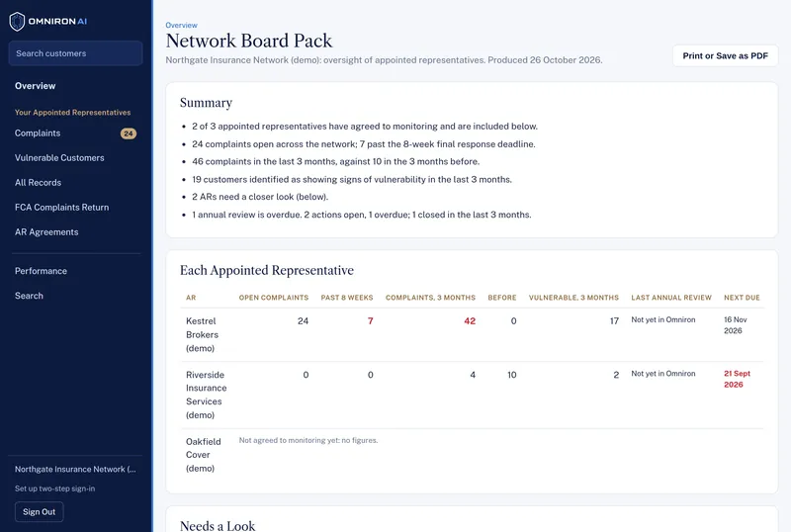
Task: Open Performance in the sidebar
Action: tap(41, 271)
